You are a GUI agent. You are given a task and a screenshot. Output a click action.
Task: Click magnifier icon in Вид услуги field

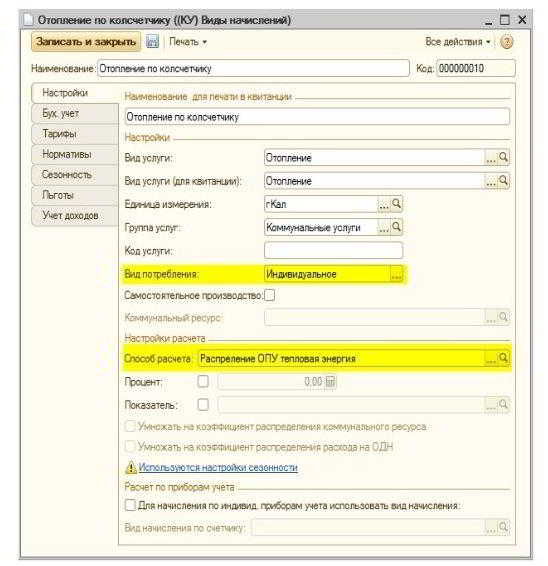(503, 157)
